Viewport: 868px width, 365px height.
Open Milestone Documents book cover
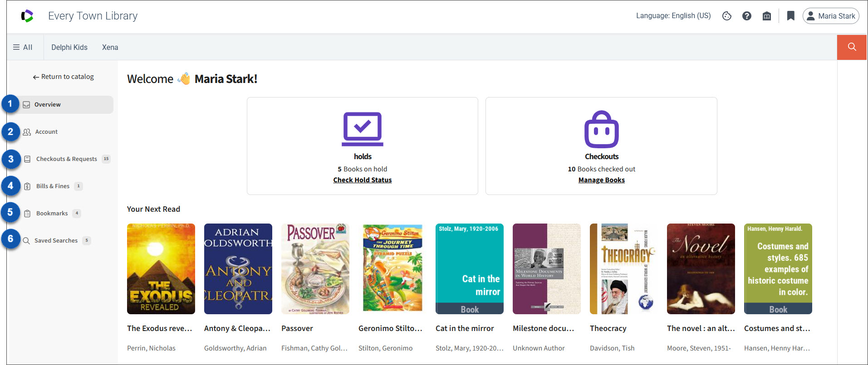point(547,269)
